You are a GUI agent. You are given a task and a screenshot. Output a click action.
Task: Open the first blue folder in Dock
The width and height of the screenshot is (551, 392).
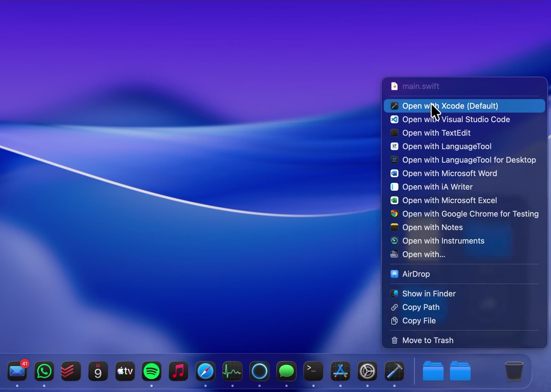433,371
